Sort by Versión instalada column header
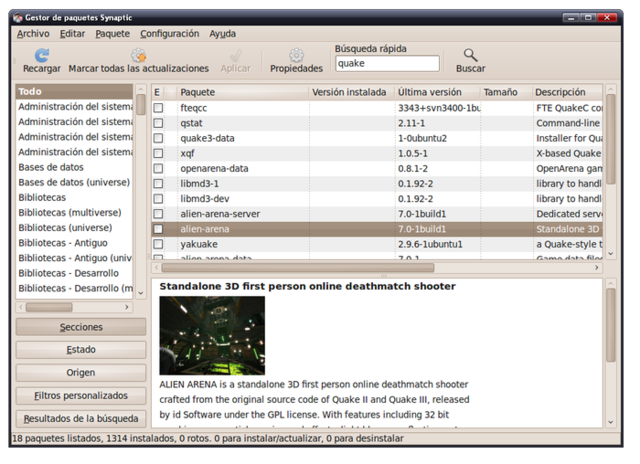 (351, 92)
